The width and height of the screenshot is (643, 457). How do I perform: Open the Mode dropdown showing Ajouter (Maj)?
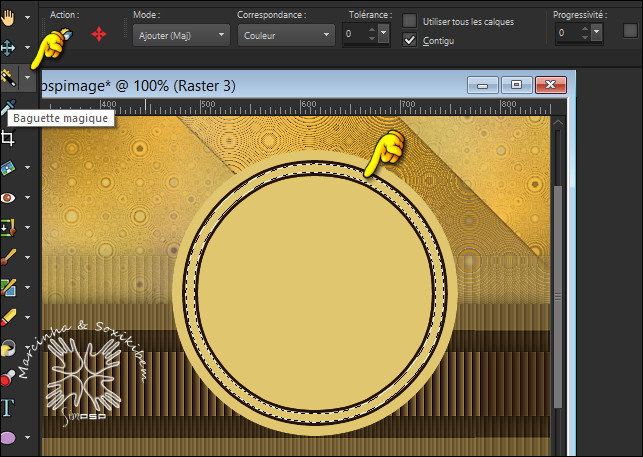point(180,34)
